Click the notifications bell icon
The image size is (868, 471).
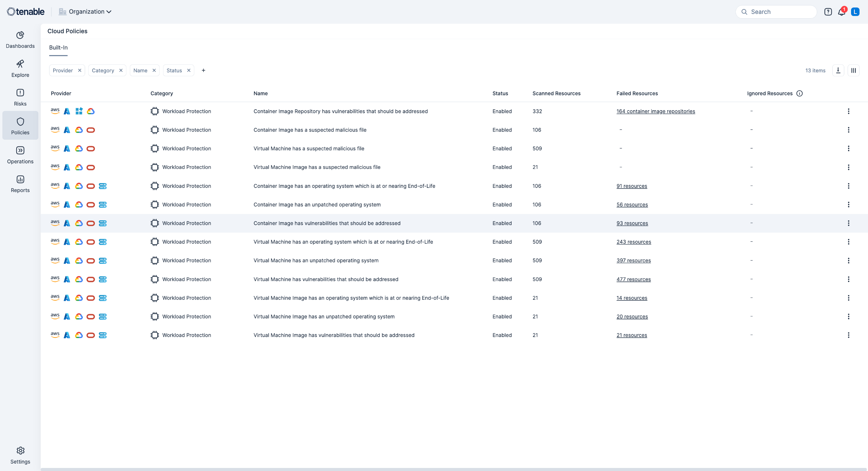point(841,12)
